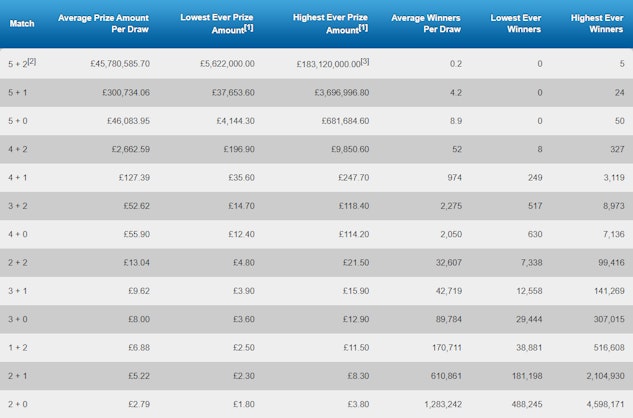Click the 5 + 0 match row label
Image resolution: width=633 pixels, height=418 pixels.
(x=18, y=121)
